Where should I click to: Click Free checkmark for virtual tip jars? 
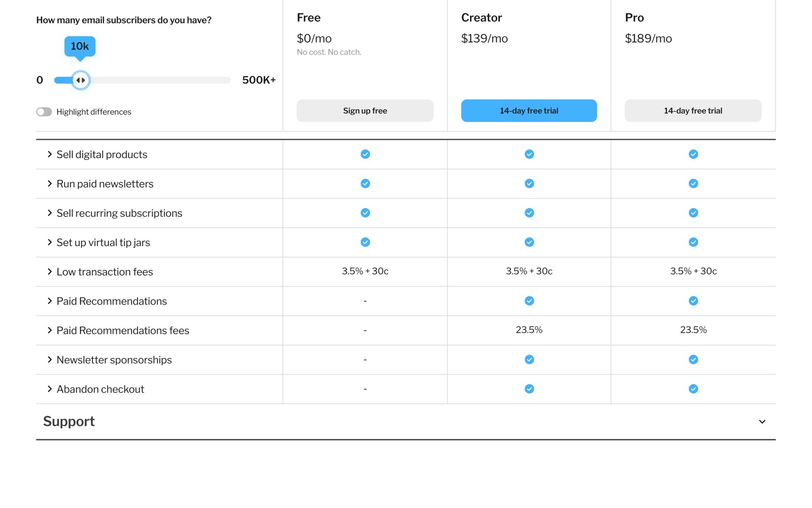(365, 242)
